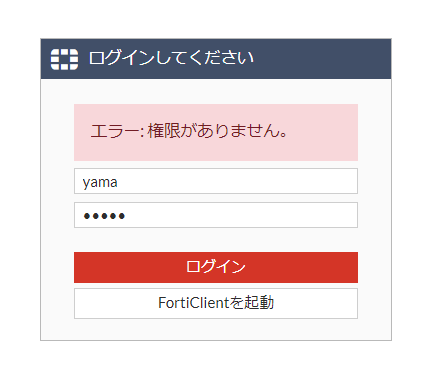Click the pink error message banner

click(216, 132)
